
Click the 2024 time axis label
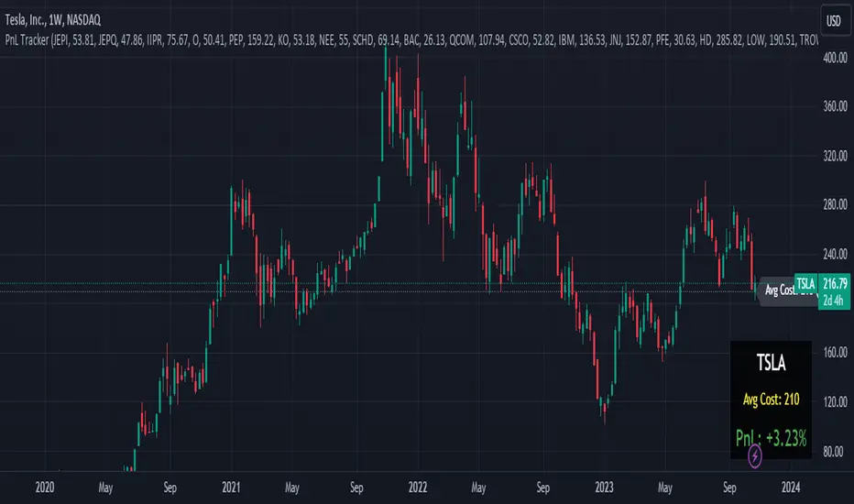[x=790, y=488]
